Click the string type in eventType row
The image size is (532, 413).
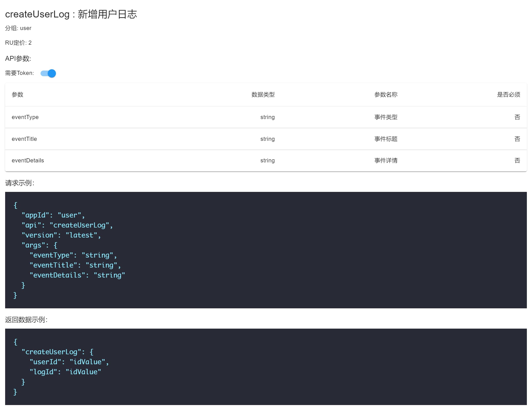(267, 117)
